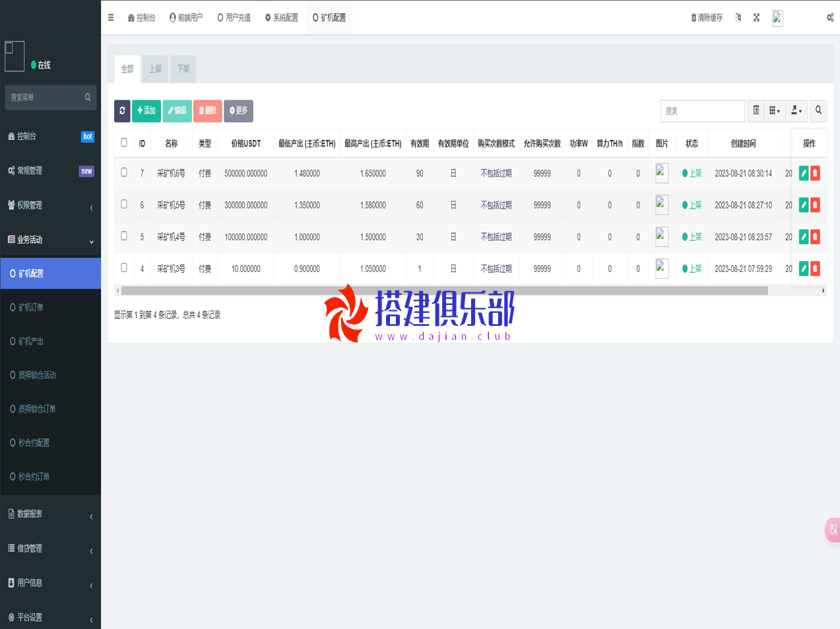Expand the 权限管理 sidebar menu
840x629 pixels.
[x=51, y=205]
